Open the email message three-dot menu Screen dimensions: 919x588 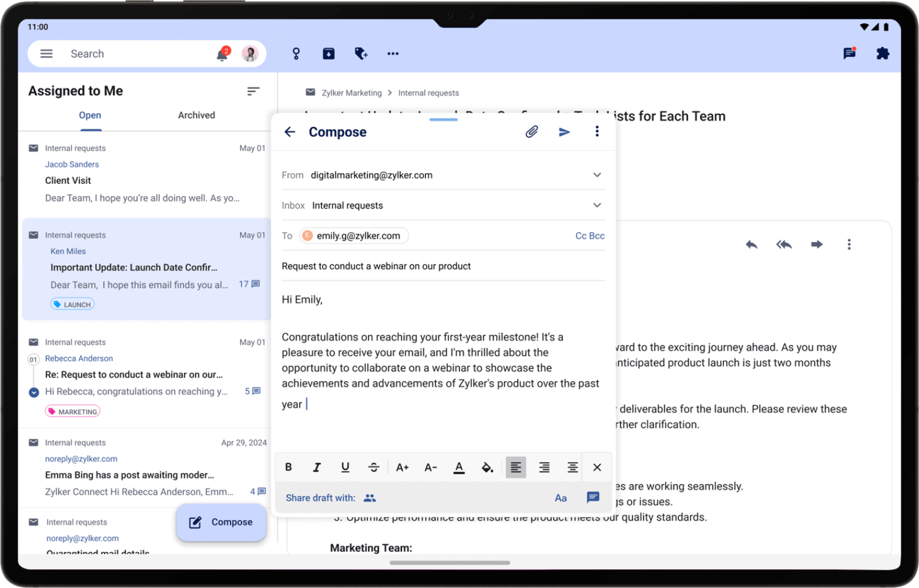click(849, 244)
